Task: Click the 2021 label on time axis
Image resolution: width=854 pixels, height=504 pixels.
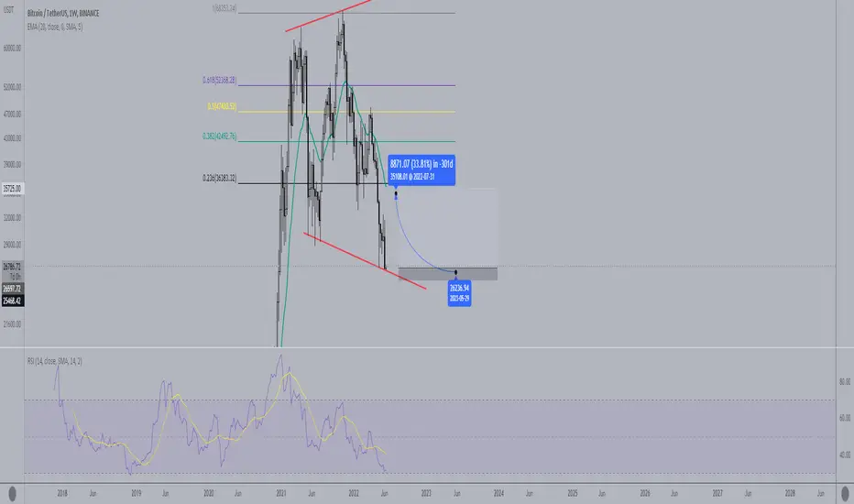Action: (x=281, y=494)
